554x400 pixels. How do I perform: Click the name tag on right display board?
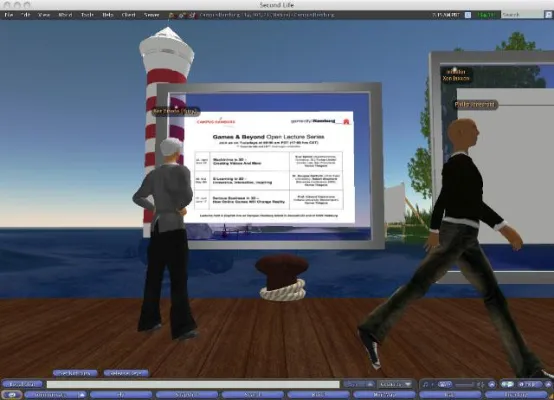(456, 76)
